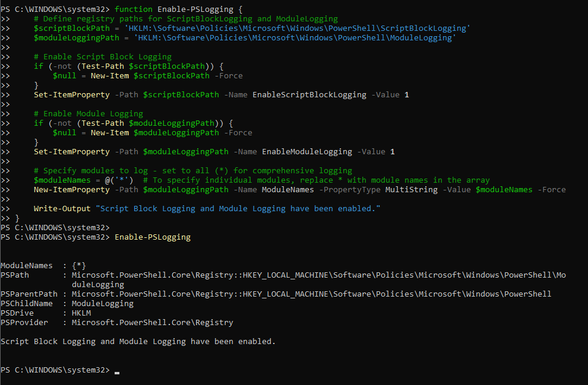
Task: Select the '# Enable Script Block Logging' comment
Action: (x=102, y=57)
